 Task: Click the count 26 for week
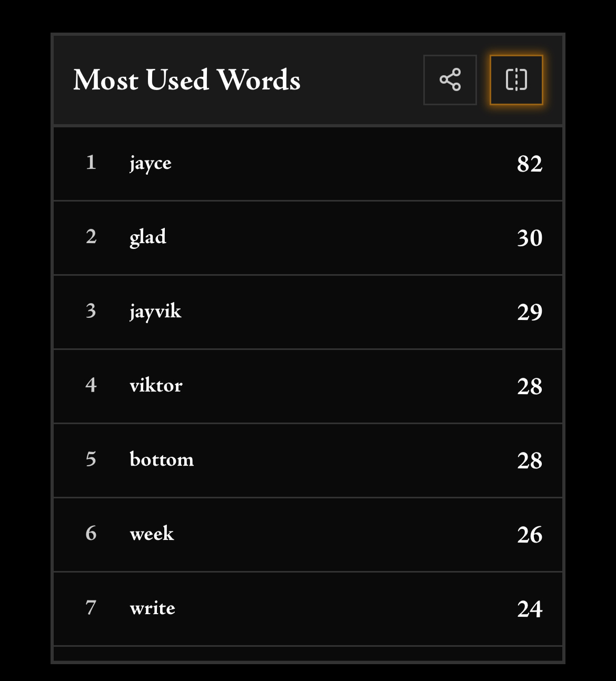(x=529, y=535)
